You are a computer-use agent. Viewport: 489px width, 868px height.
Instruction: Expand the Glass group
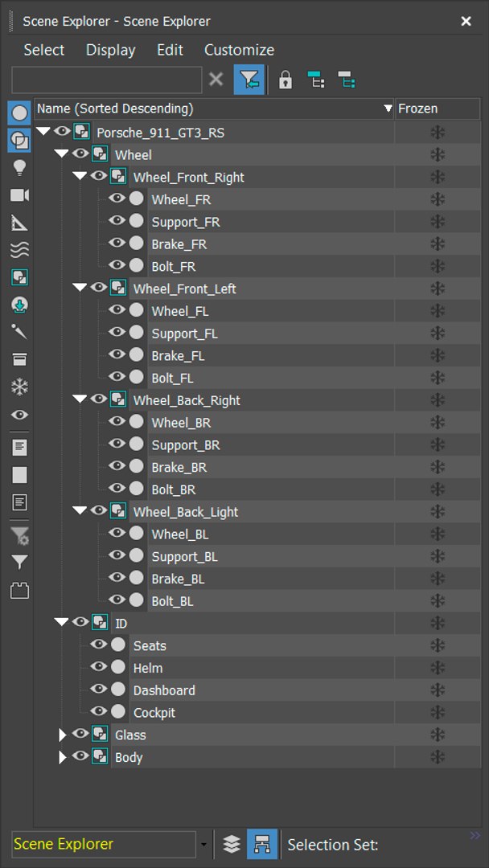[63, 735]
